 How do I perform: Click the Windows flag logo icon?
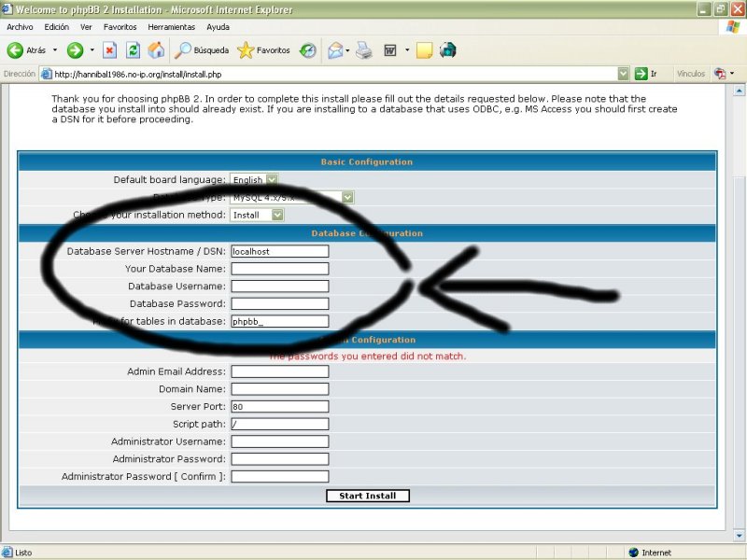[x=733, y=27]
